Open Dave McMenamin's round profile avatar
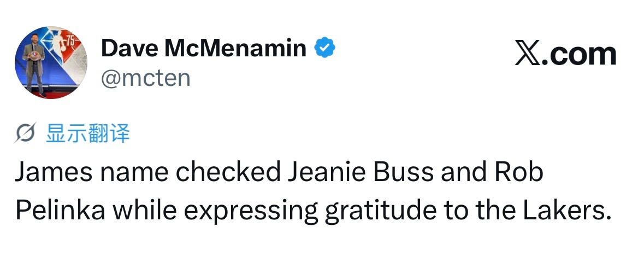 click(x=51, y=62)
